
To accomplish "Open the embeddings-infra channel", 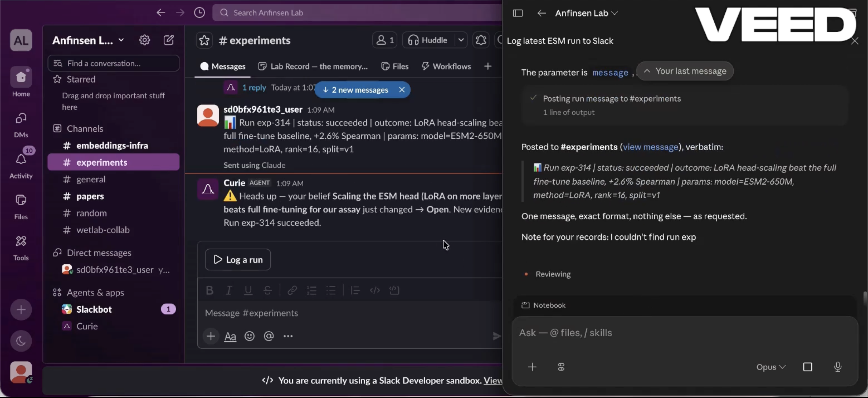I will (113, 145).
